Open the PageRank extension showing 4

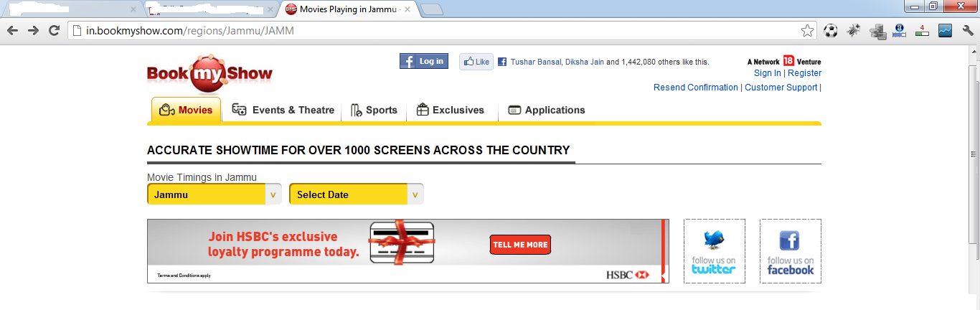923,31
